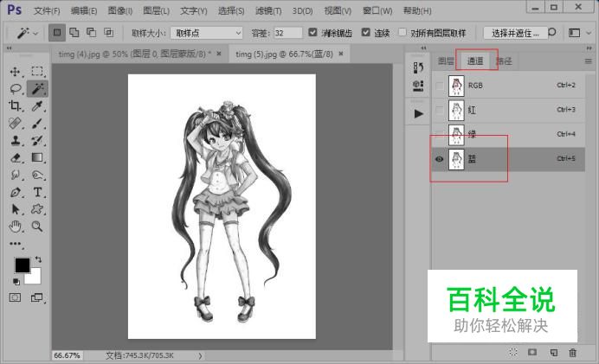Choose Intersect with Selection mode
599x364 pixels.
pyautogui.click(x=109, y=33)
